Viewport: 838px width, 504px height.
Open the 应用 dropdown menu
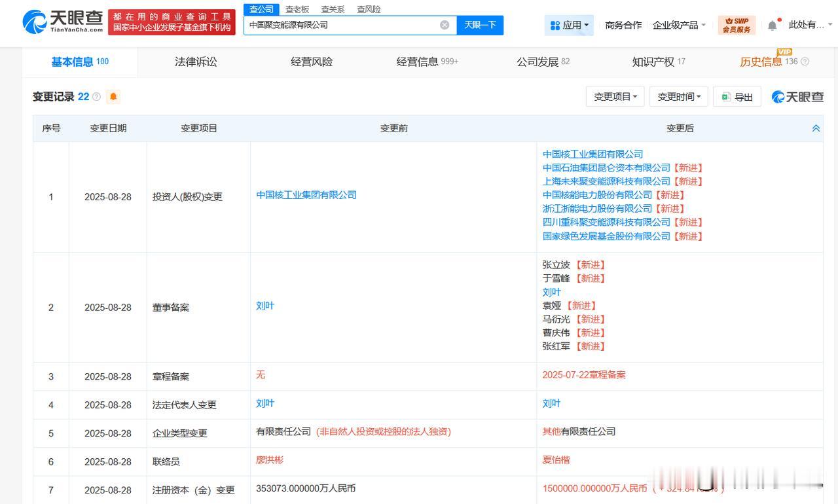(x=569, y=25)
